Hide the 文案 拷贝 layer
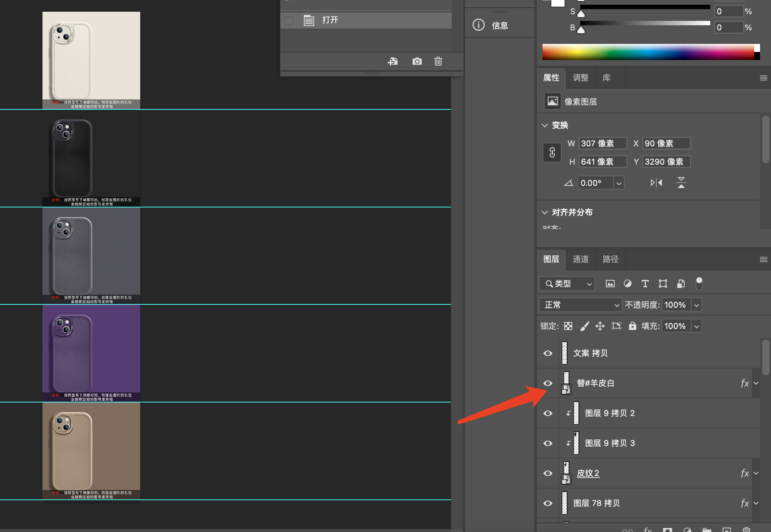 tap(548, 353)
